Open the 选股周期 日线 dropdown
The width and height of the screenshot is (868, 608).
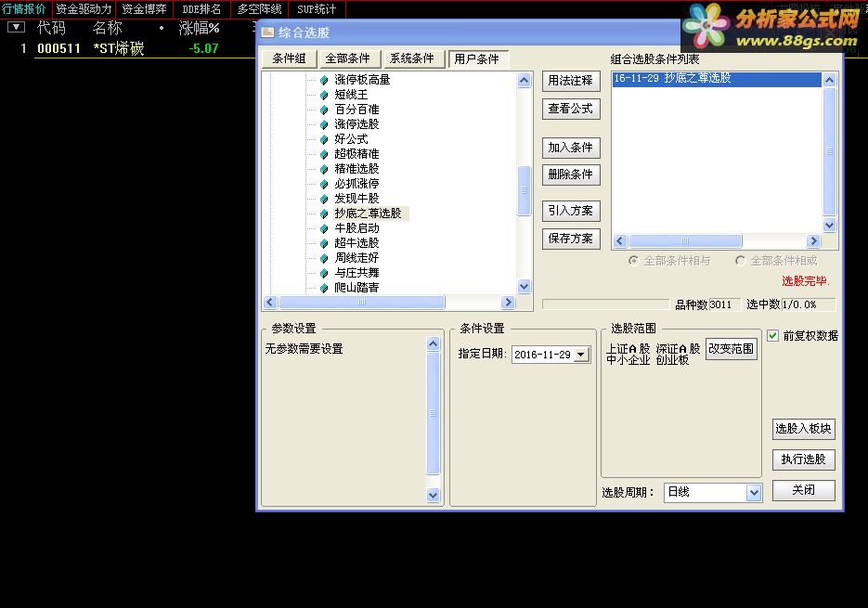point(754,492)
